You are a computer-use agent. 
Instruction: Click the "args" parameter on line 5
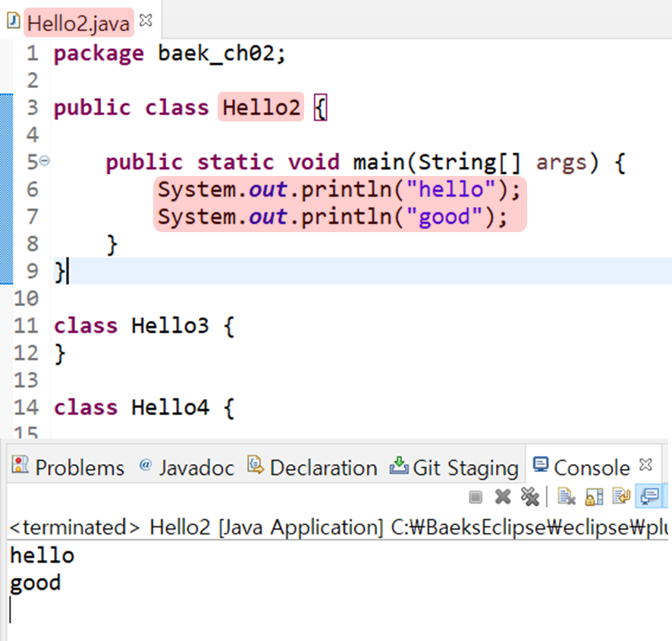(x=561, y=162)
